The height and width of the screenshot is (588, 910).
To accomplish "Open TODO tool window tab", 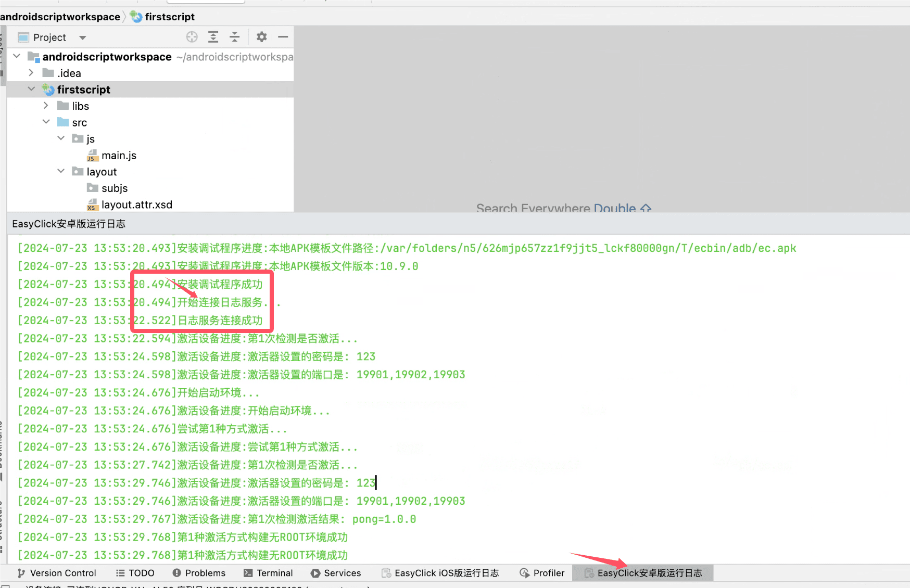I will pyautogui.click(x=135, y=573).
